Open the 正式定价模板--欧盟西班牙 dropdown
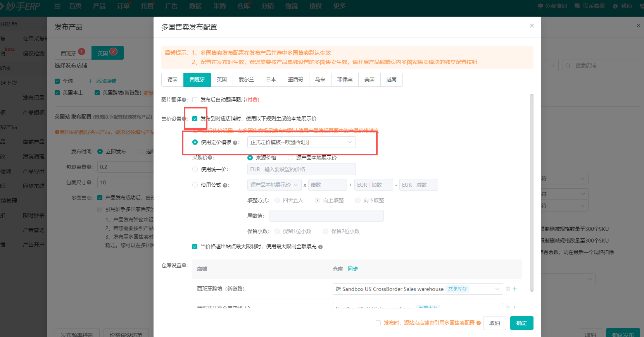 tap(301, 142)
